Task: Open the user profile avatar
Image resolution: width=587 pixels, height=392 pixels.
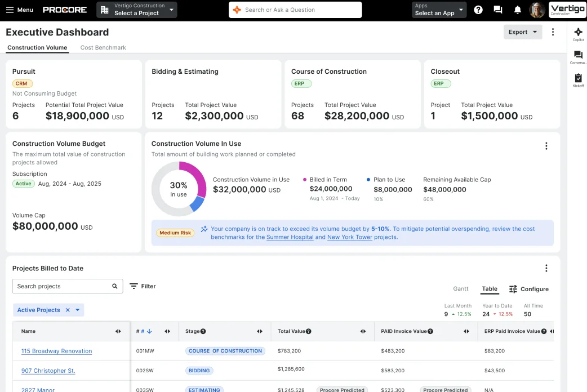Action: [537, 10]
